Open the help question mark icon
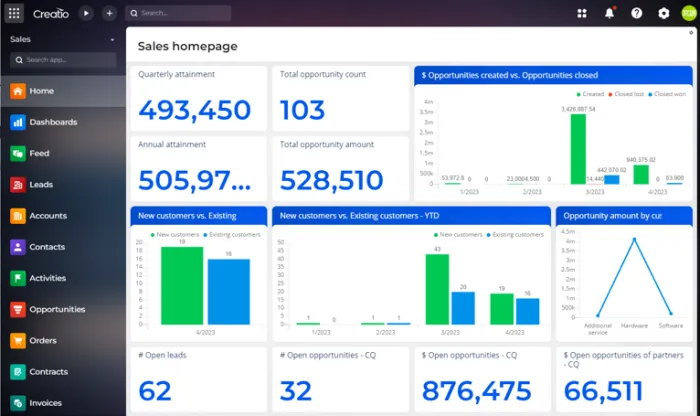 coord(636,13)
